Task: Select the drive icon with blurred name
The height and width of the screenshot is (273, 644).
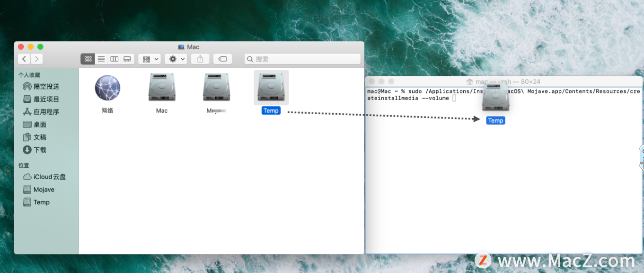Action: [x=216, y=87]
